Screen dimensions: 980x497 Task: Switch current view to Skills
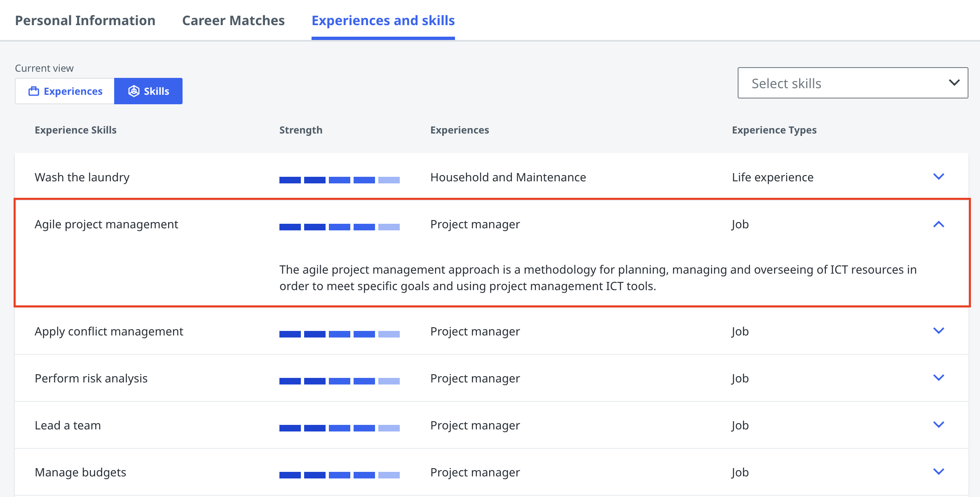[148, 91]
